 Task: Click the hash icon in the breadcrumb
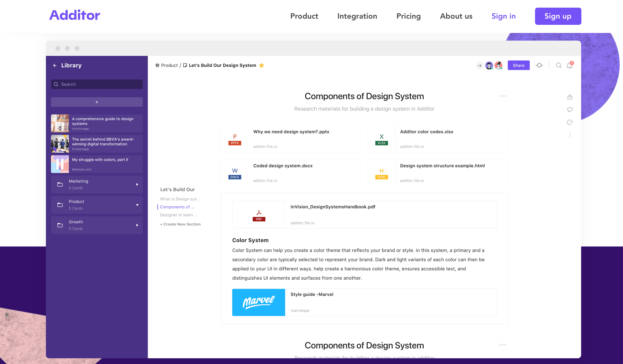(157, 65)
